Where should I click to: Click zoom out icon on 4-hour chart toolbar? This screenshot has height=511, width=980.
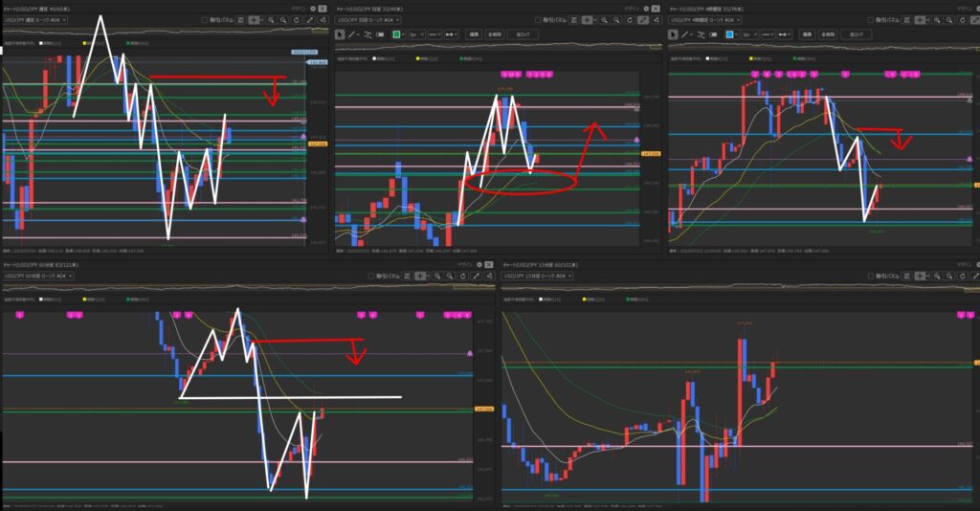click(x=949, y=20)
